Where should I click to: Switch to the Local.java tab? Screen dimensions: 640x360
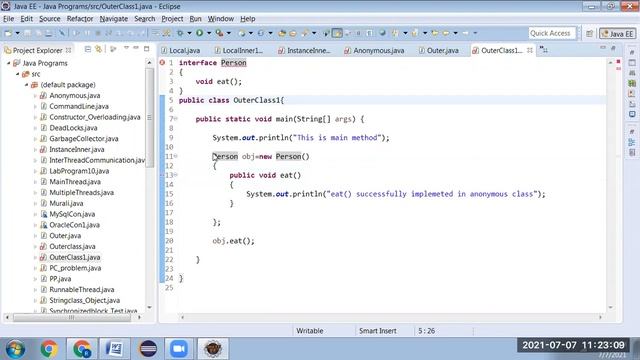180,51
